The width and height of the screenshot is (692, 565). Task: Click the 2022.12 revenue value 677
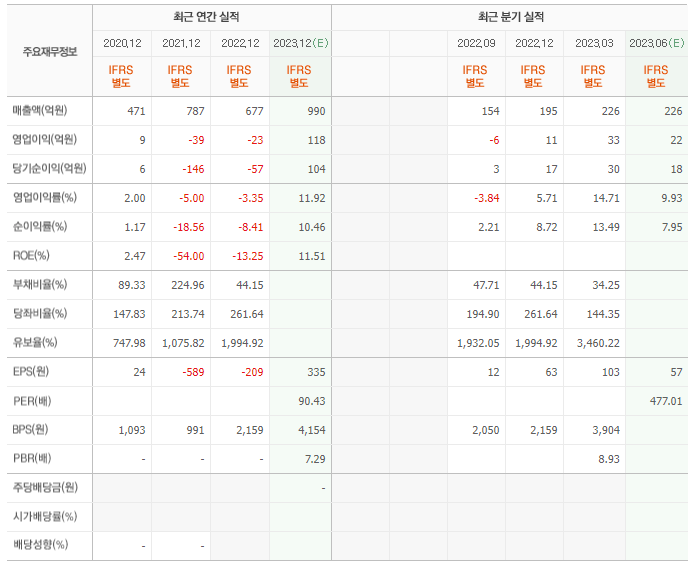(x=254, y=111)
